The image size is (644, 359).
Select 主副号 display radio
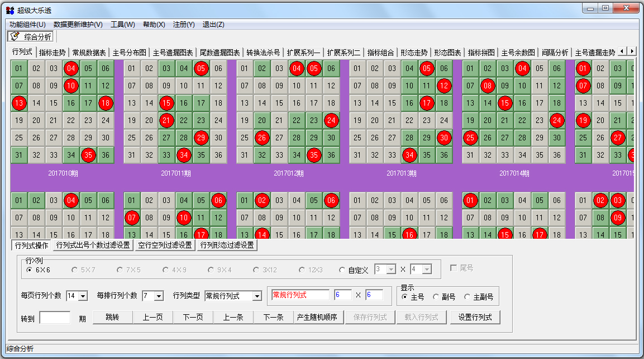pyautogui.click(x=467, y=297)
